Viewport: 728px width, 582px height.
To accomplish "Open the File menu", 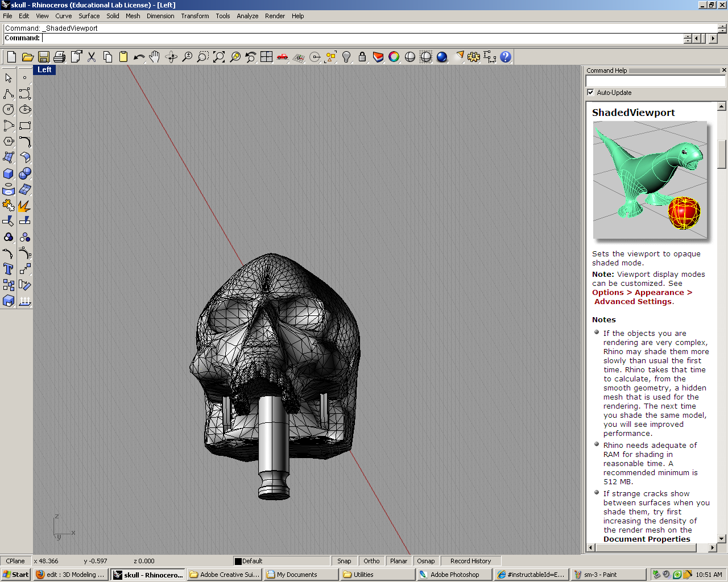I will coord(7,16).
